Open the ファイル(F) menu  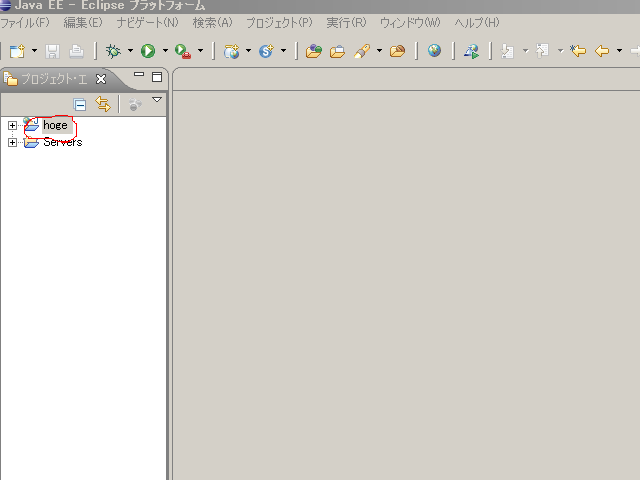coord(25,22)
